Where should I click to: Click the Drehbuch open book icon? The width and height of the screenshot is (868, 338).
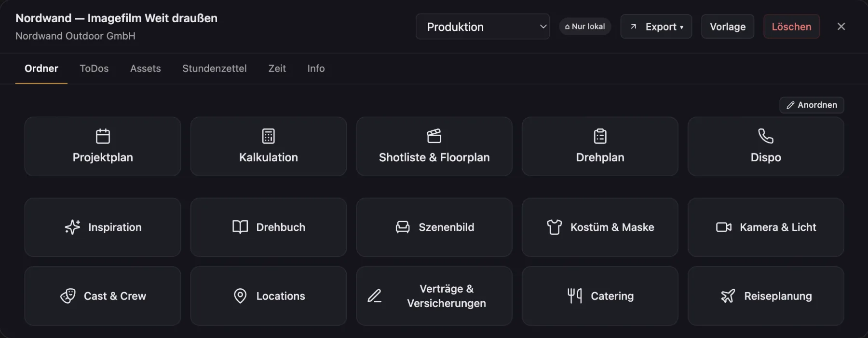pos(240,227)
